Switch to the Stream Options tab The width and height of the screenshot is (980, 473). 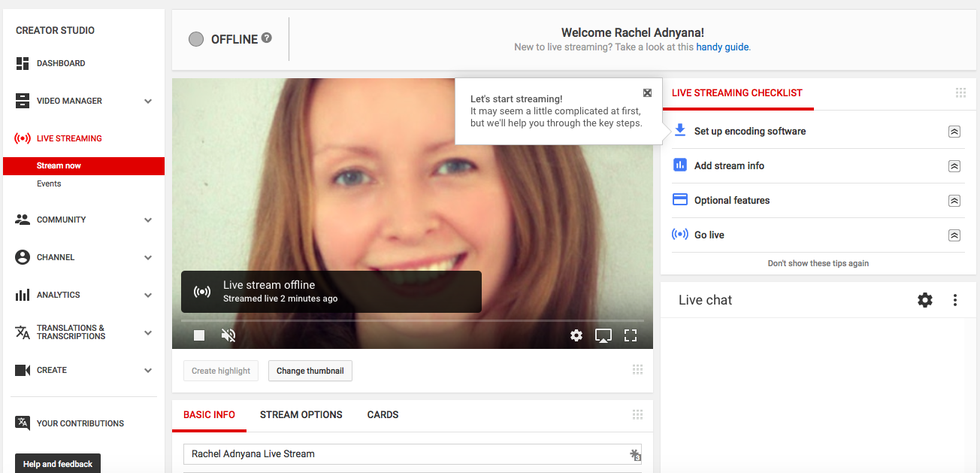[x=301, y=414]
